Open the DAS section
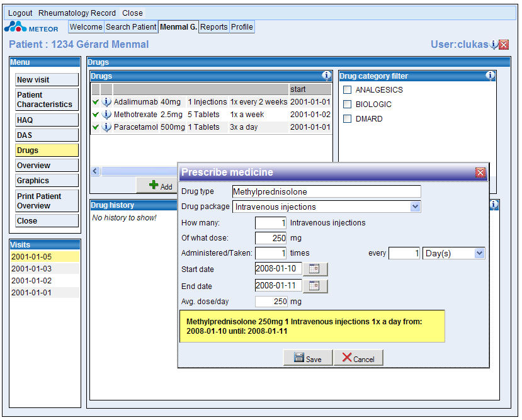 click(47, 135)
